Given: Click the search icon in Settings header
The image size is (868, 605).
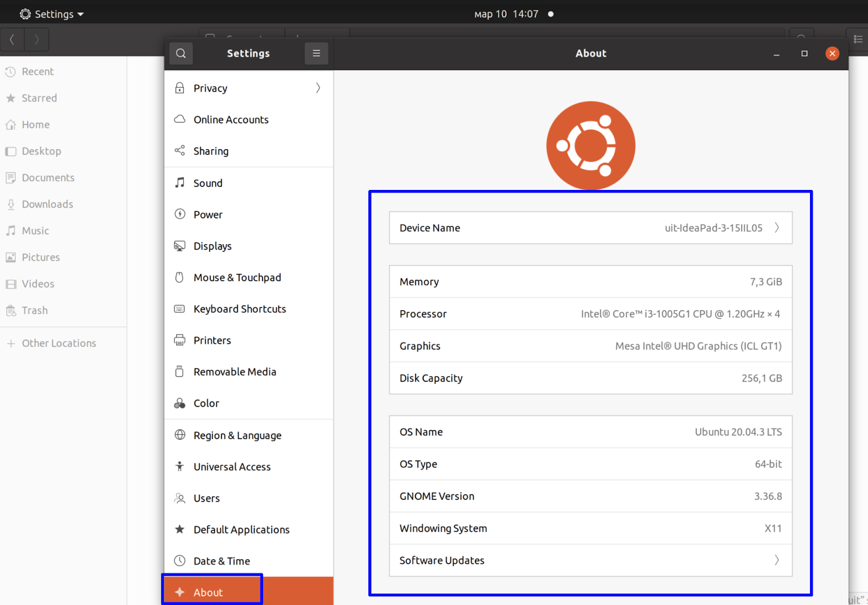Looking at the screenshot, I should pos(181,53).
